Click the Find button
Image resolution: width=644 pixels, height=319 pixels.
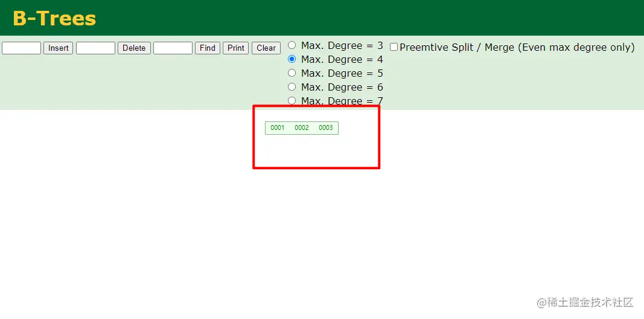click(x=208, y=48)
